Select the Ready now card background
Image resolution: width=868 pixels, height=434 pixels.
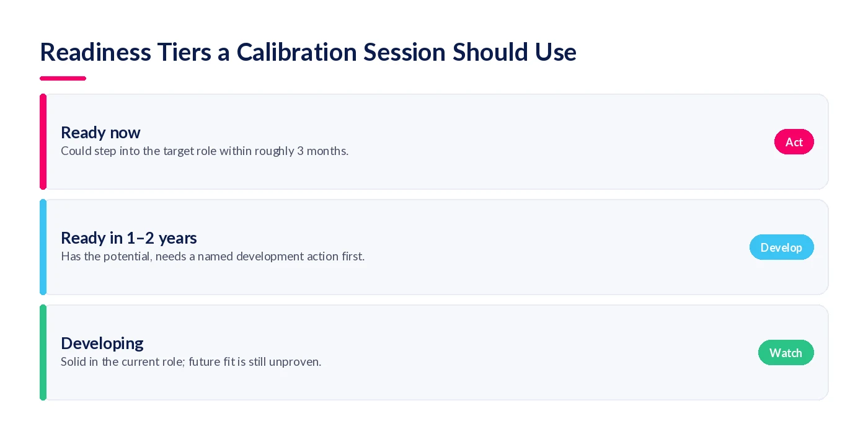coord(434,142)
